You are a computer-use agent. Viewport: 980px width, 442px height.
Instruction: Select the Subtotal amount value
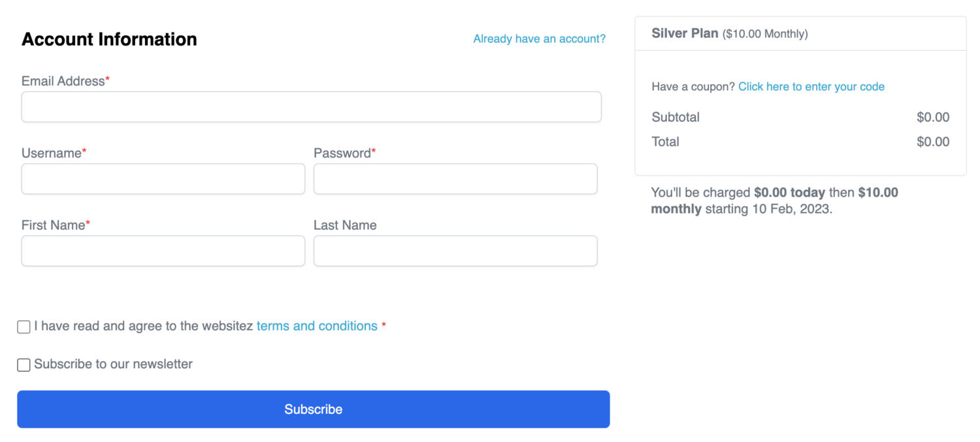pyautogui.click(x=933, y=118)
